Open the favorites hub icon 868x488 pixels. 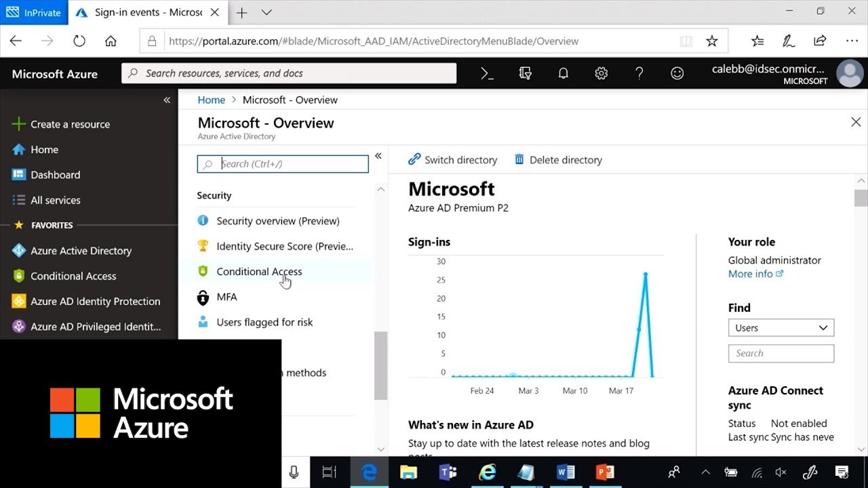(757, 41)
